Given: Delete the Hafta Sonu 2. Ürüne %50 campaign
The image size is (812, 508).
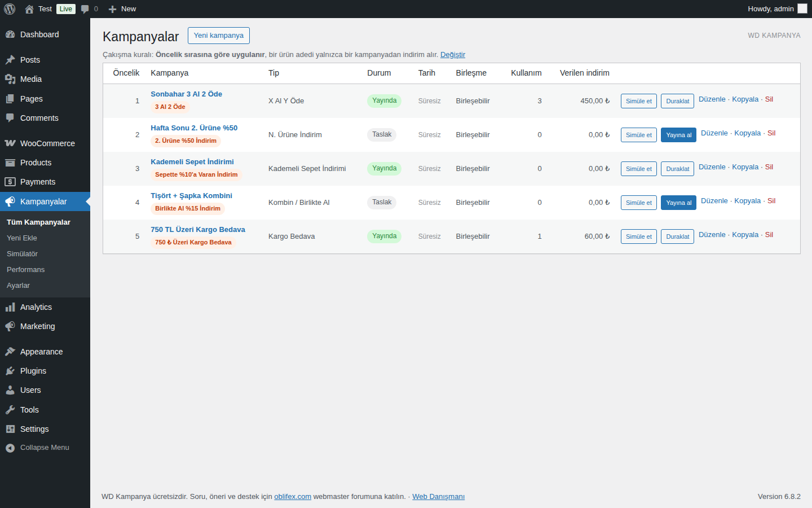Looking at the screenshot, I should point(771,133).
